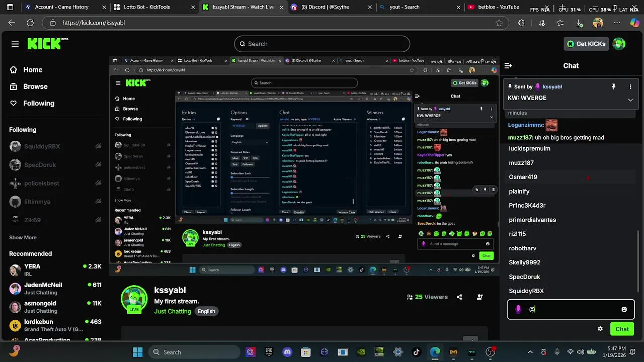Click the purple broadcaster badge in chat input
Screen dimensions: 644x362
[x=518, y=309]
